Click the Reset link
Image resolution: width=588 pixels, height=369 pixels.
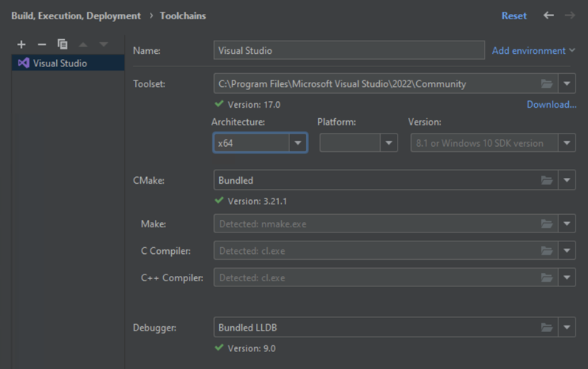pos(514,15)
